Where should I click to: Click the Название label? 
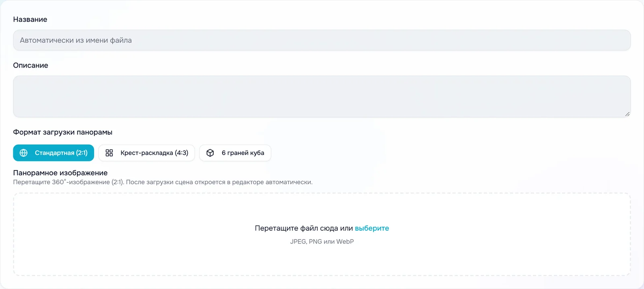pyautogui.click(x=30, y=19)
